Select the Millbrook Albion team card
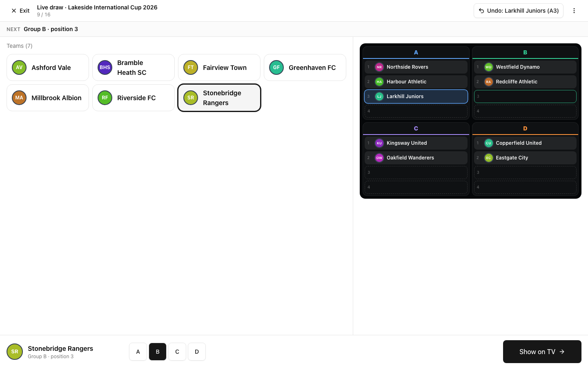 tap(48, 98)
